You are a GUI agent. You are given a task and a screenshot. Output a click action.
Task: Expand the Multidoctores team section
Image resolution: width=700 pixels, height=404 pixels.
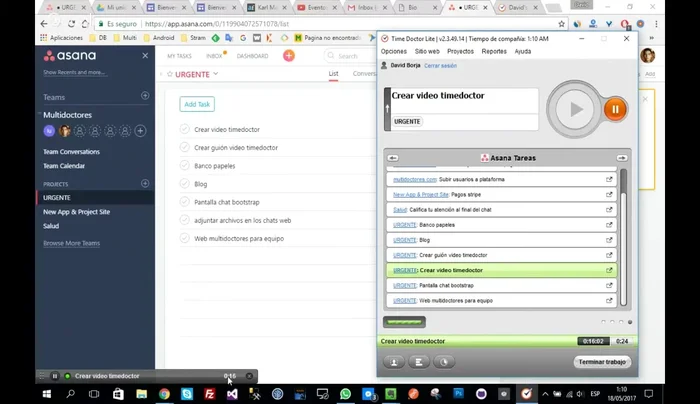click(39, 115)
